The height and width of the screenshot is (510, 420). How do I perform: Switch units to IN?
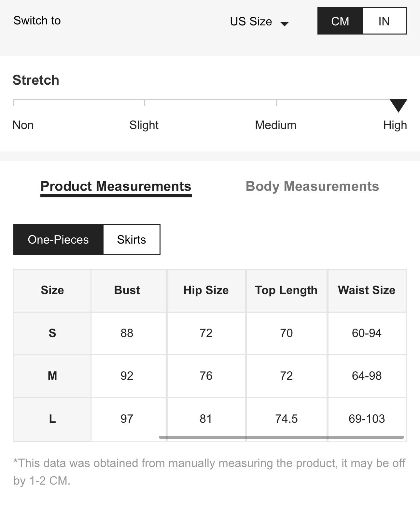(384, 21)
